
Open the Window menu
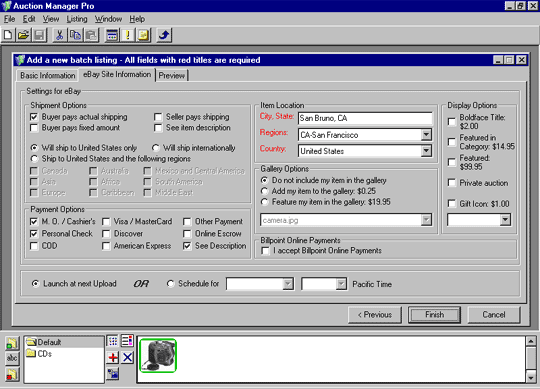108,19
